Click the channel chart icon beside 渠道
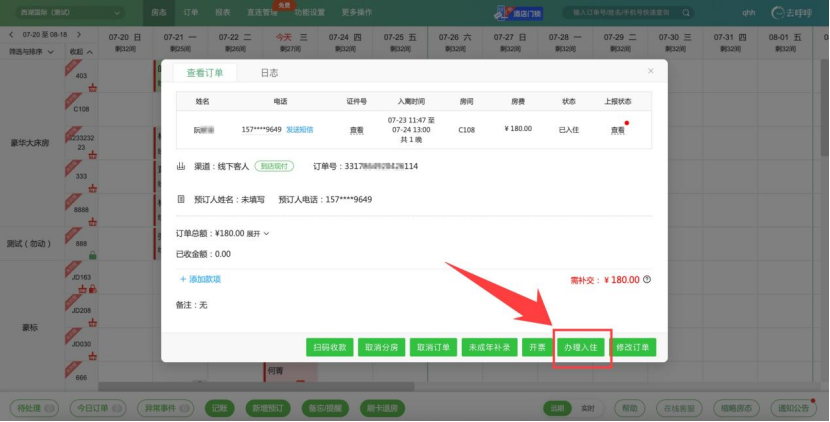 [181, 166]
